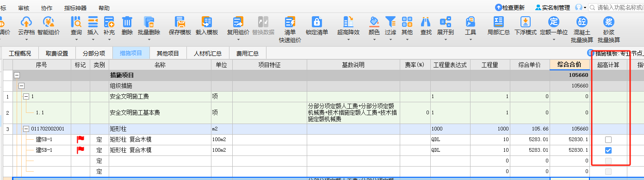Open the 帮助 menu

tap(105, 8)
